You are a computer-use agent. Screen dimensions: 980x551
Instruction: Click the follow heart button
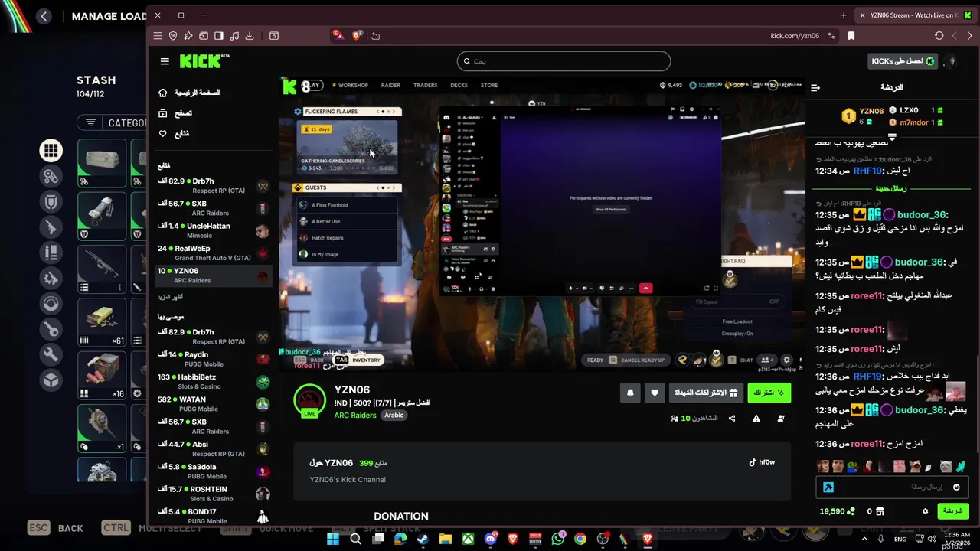coord(654,393)
